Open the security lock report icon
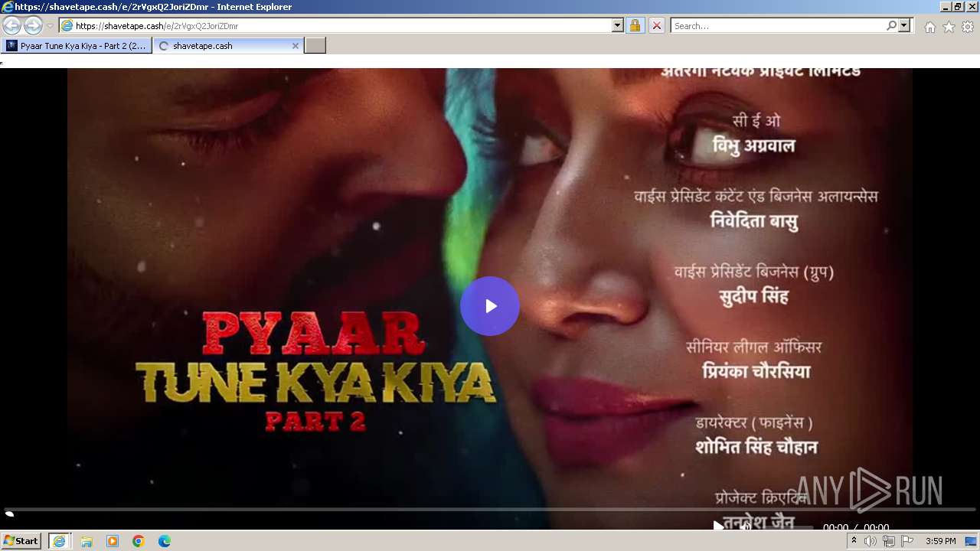This screenshot has height=551, width=980. point(635,25)
